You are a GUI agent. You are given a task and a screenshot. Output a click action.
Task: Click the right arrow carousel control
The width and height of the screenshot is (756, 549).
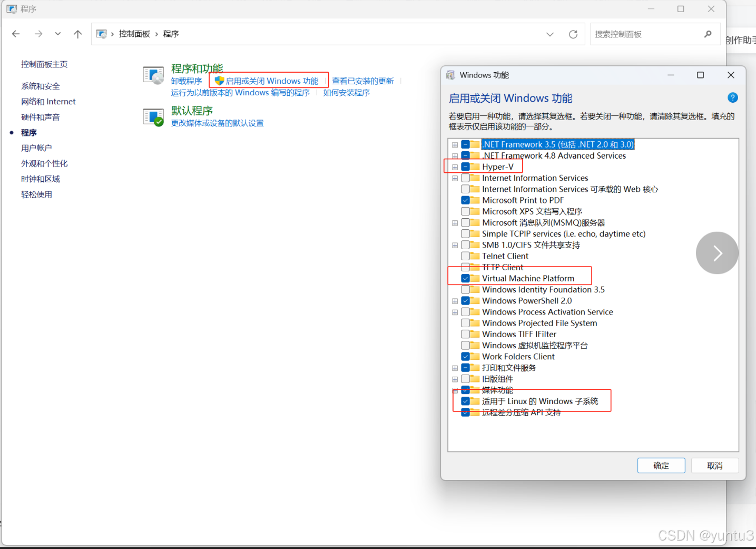(717, 253)
